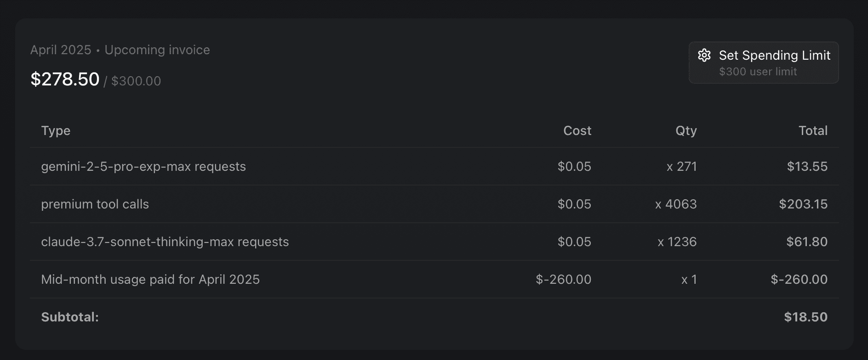Click the $13.55 gemini requests total
The image size is (868, 360).
[807, 166]
